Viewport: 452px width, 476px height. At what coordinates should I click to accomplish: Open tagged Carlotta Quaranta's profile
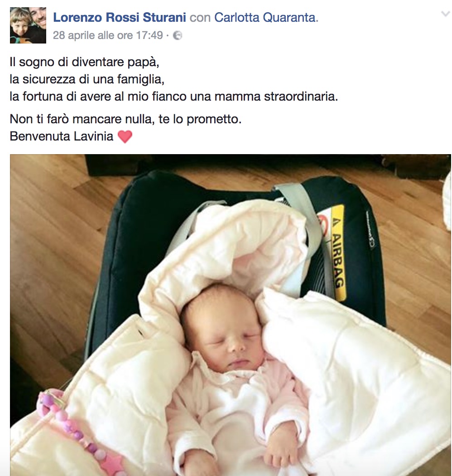(x=265, y=17)
